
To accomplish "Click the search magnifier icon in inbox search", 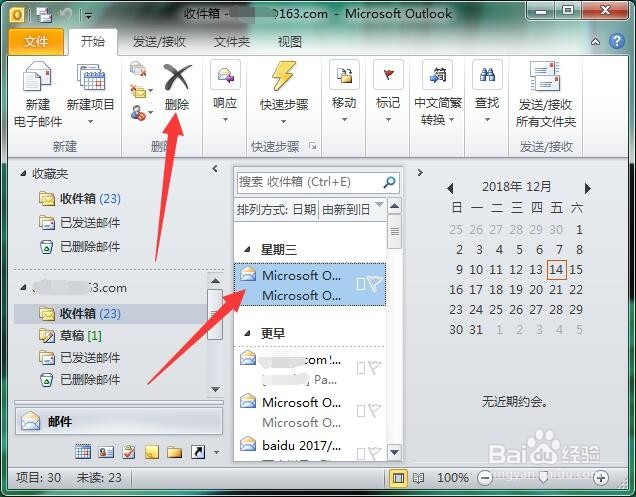I will click(x=389, y=182).
